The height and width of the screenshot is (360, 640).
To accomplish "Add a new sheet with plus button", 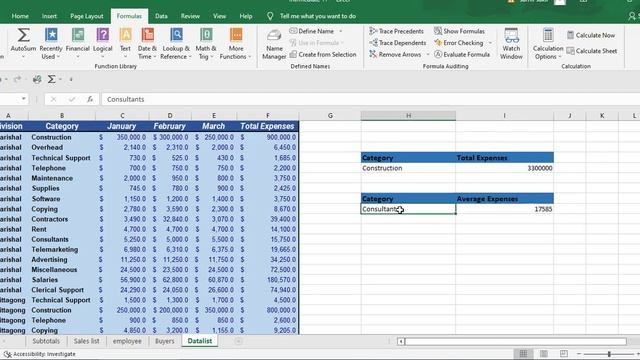I will (238, 341).
